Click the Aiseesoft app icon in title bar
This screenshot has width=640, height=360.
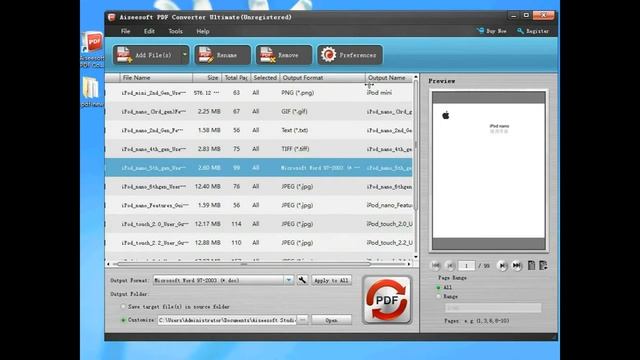pos(111,17)
